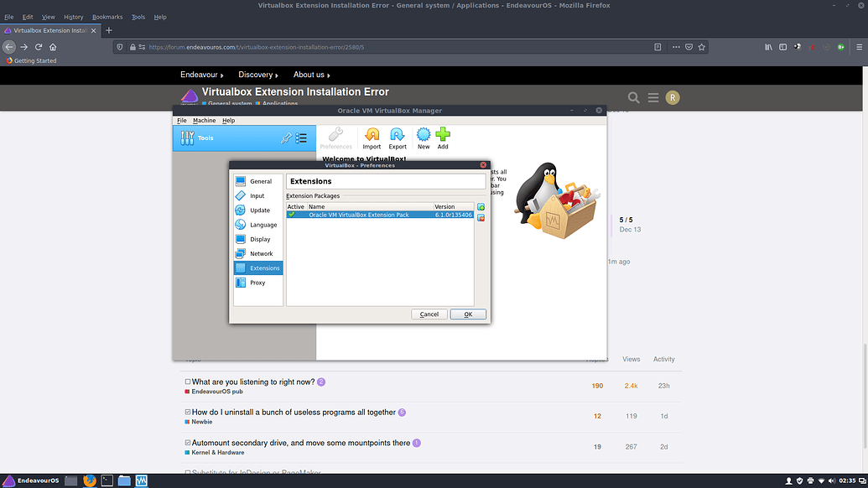868x488 pixels.
Task: Open 'Automount secondary drive' topic
Action: tap(300, 443)
